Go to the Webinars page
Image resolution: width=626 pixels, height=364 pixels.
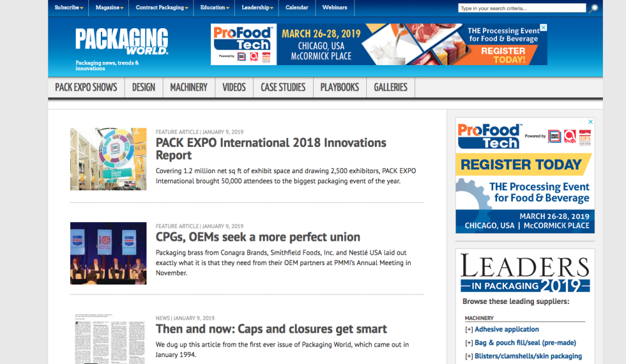334,8
